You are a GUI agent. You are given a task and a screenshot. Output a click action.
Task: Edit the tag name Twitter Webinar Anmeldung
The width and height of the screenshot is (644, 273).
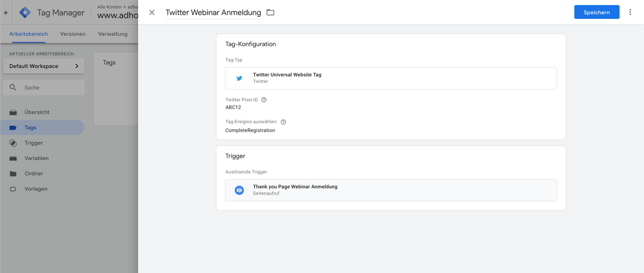[213, 12]
